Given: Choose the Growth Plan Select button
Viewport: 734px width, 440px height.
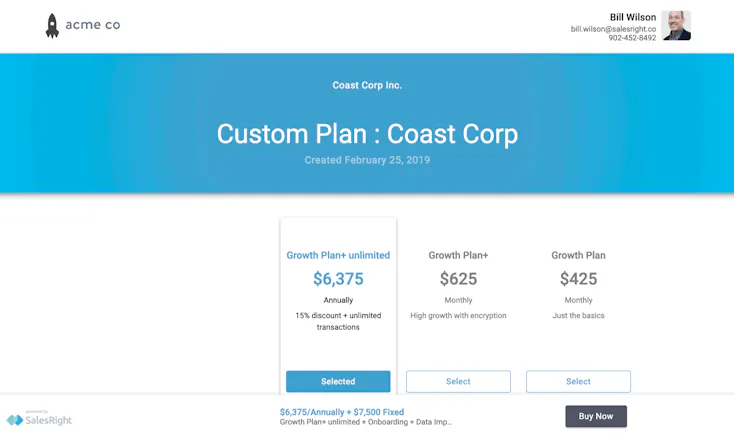Looking at the screenshot, I should [578, 381].
